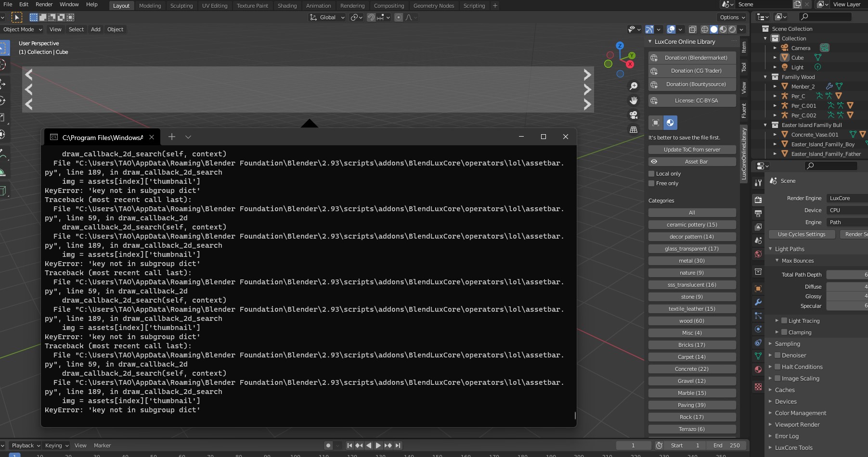868x457 pixels.
Task: Select rendered viewport shading mode
Action: pos(732,29)
